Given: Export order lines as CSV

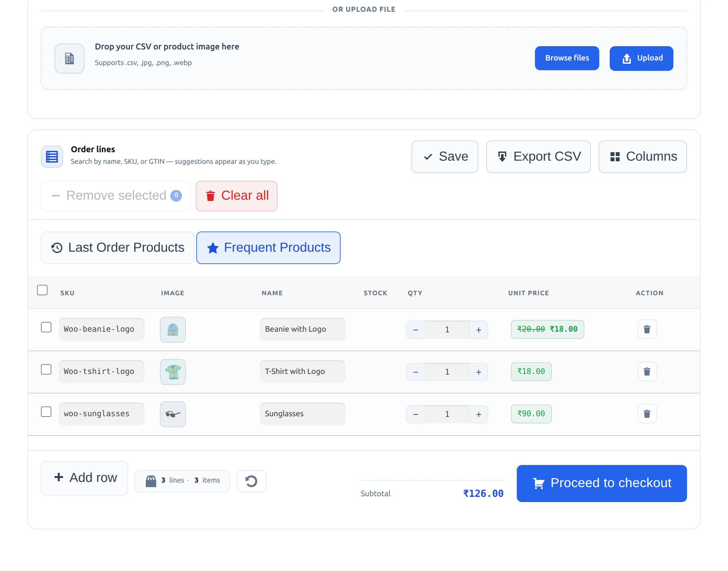Looking at the screenshot, I should pyautogui.click(x=538, y=156).
